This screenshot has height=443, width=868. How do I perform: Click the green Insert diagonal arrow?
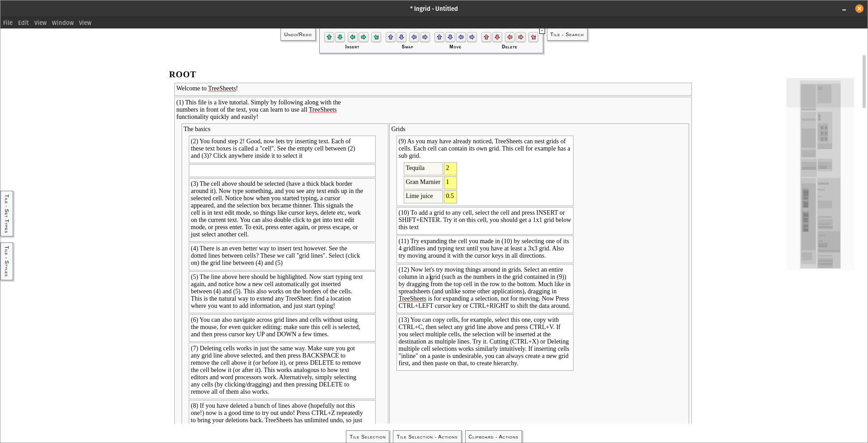tap(376, 37)
